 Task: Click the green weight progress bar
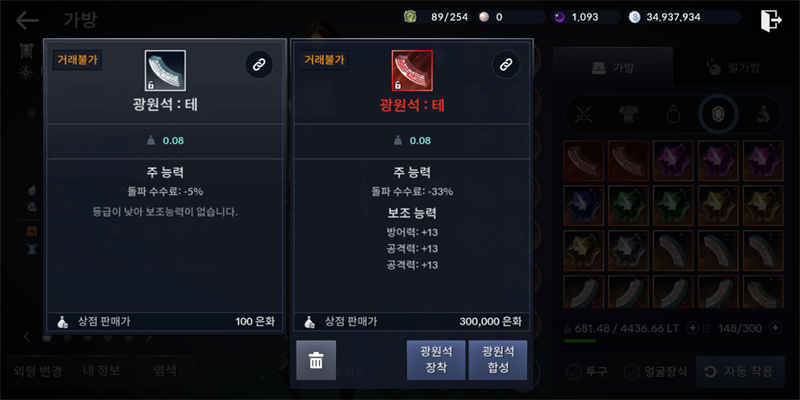click(x=579, y=340)
